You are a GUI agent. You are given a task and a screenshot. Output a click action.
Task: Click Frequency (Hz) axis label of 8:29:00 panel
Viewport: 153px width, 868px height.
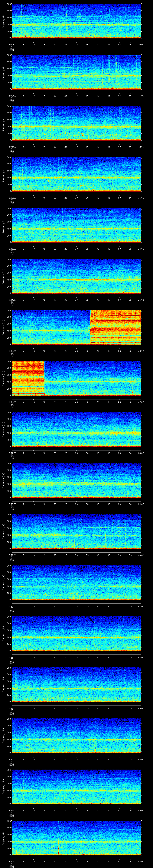coord(3,21)
